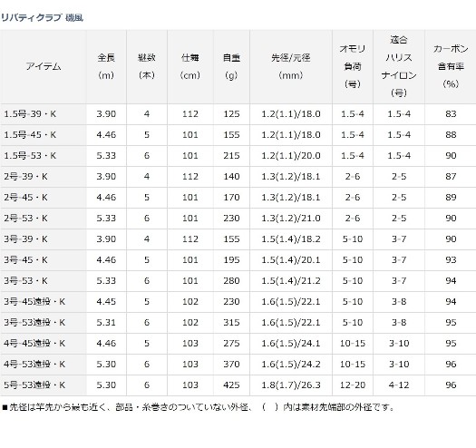
Task: Click the リバティクラブ 磯風 title text
Action: pyautogui.click(x=42, y=17)
